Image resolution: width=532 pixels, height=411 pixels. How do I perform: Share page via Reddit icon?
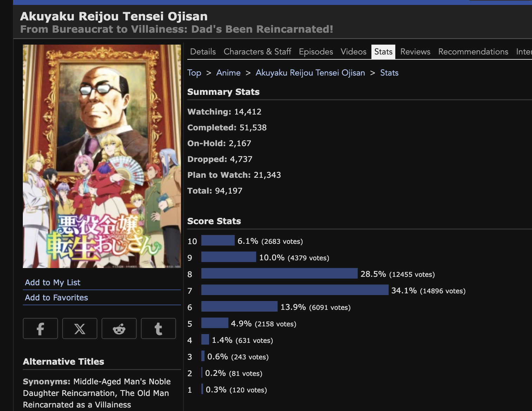[119, 328]
